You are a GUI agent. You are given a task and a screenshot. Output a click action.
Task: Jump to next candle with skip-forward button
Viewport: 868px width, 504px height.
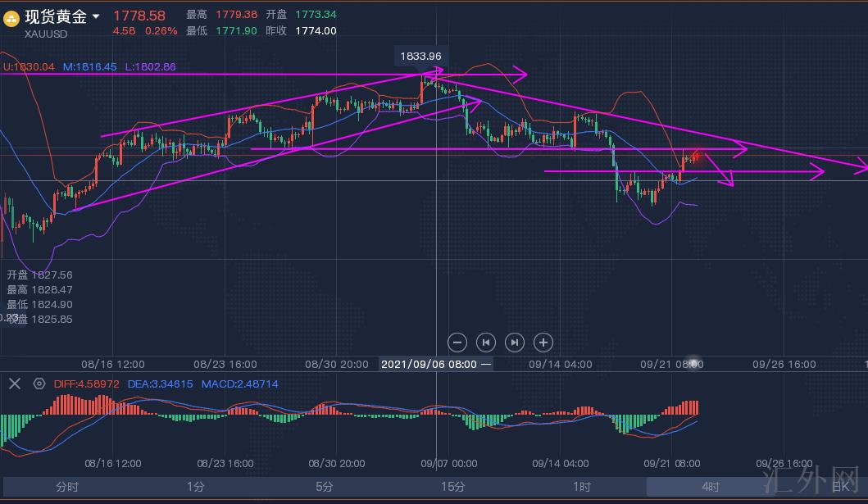(514, 342)
